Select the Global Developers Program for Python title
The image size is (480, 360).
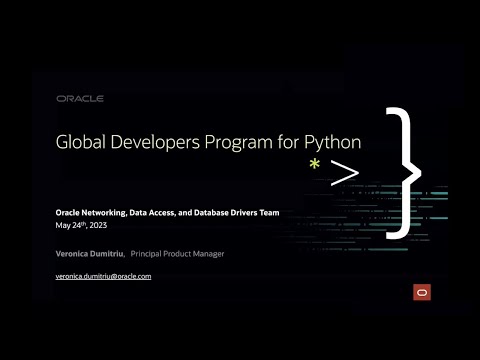tap(208, 142)
